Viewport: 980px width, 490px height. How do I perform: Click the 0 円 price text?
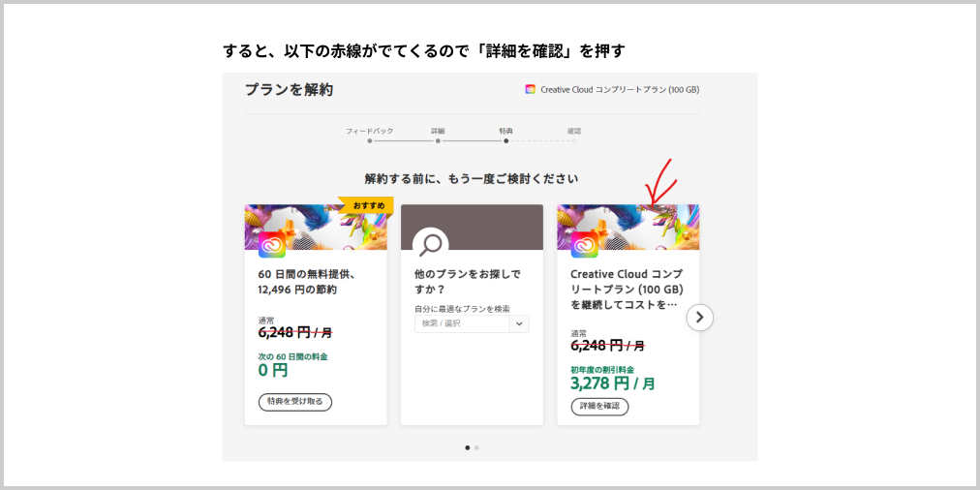(273, 370)
